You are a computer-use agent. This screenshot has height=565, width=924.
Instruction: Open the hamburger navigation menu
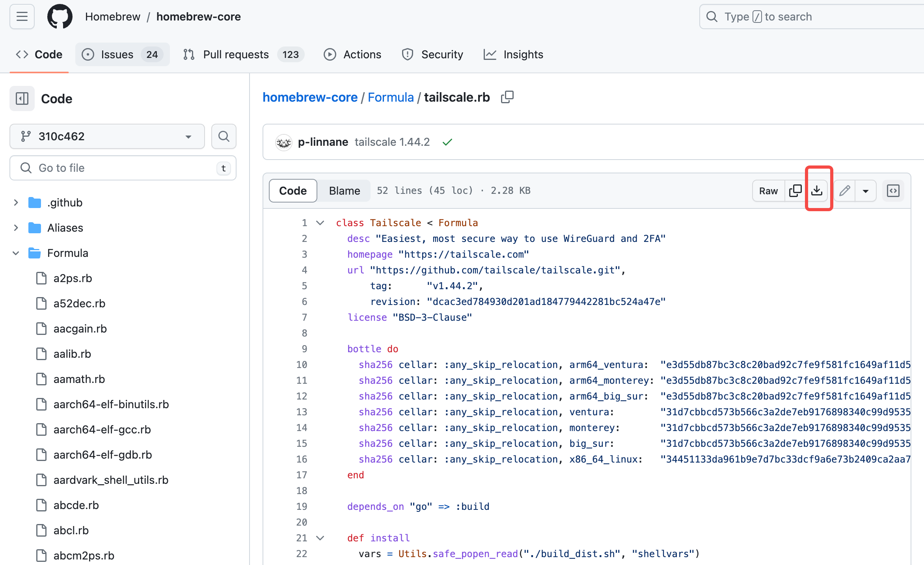(x=22, y=17)
